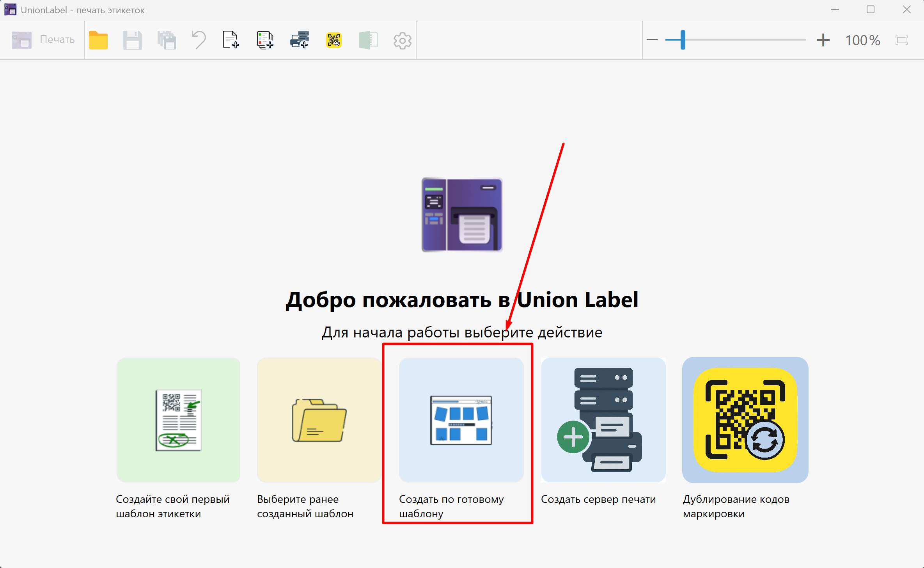924x568 pixels.
Task: Open 'Выберите ранее созданный шаблон' folder tile
Action: (x=319, y=420)
